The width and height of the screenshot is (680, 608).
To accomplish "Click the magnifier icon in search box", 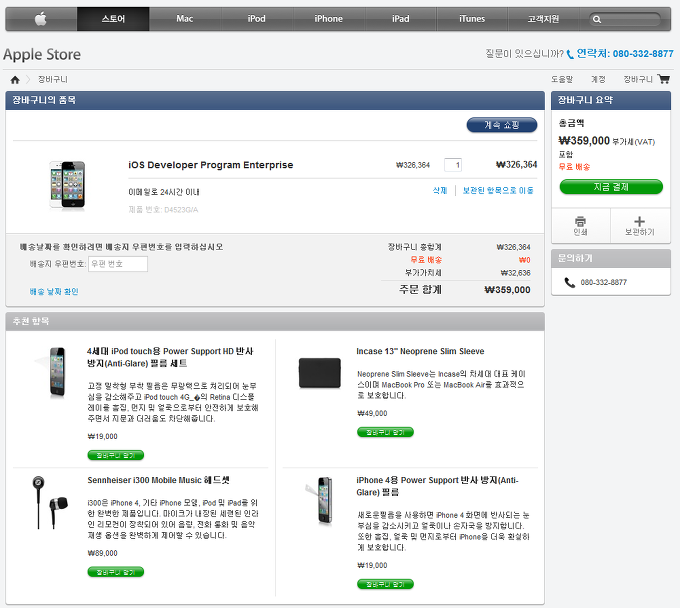I will (x=597, y=20).
